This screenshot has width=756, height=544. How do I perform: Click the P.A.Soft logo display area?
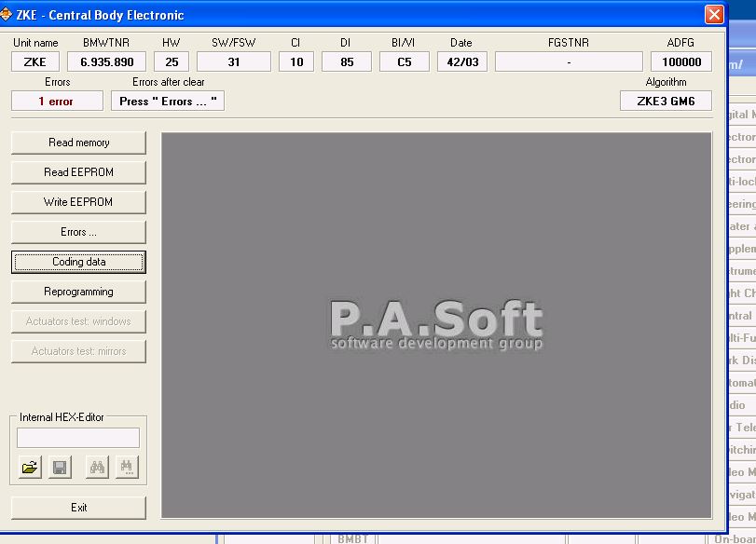436,324
